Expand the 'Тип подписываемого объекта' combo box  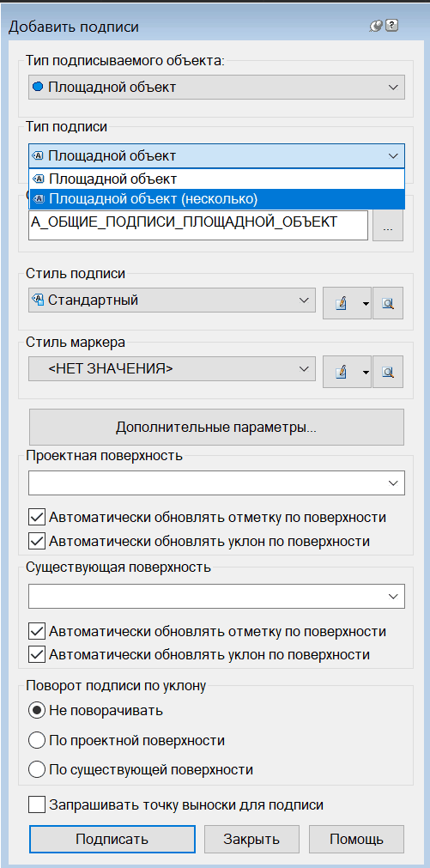pos(216,88)
